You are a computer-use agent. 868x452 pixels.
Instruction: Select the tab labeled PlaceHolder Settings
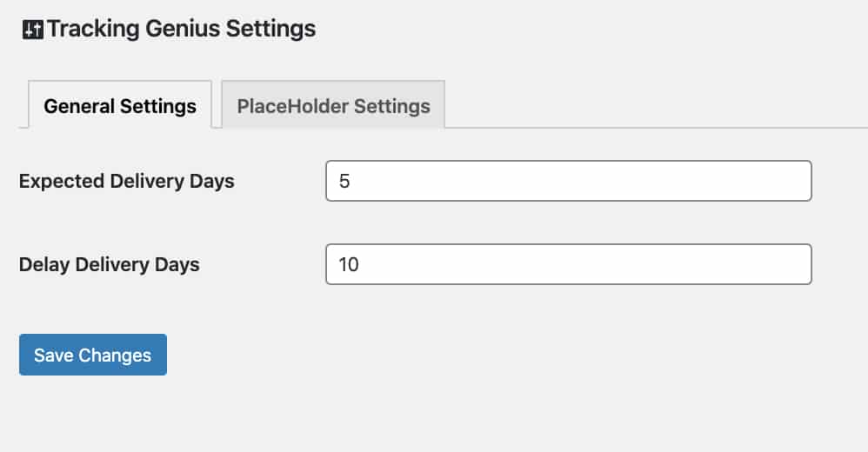click(333, 106)
